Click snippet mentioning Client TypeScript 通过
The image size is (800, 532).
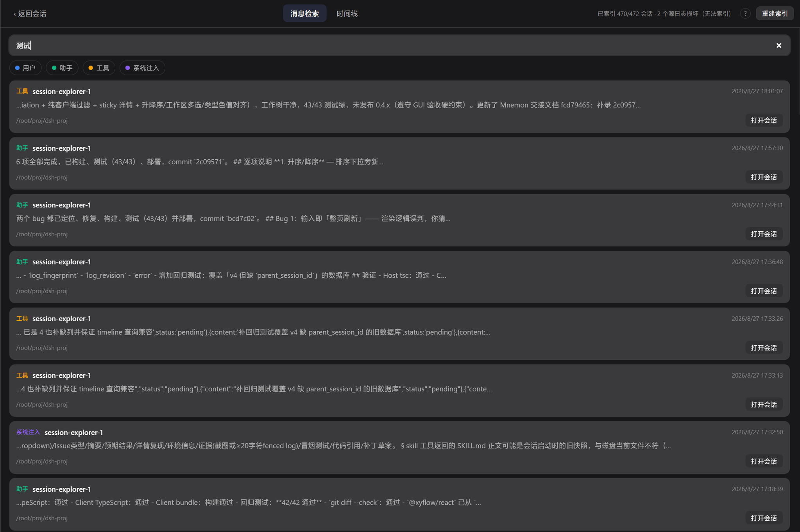tap(249, 503)
